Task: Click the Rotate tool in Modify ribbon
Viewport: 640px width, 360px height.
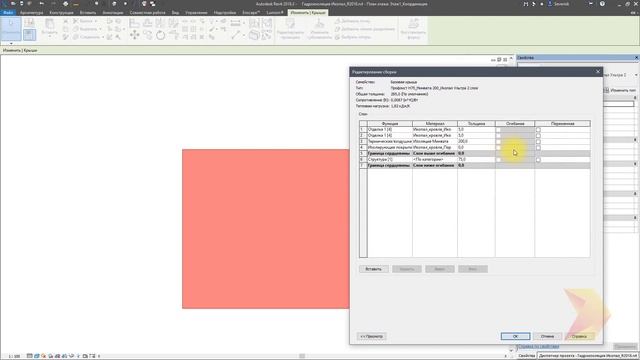Action: tap(160, 36)
